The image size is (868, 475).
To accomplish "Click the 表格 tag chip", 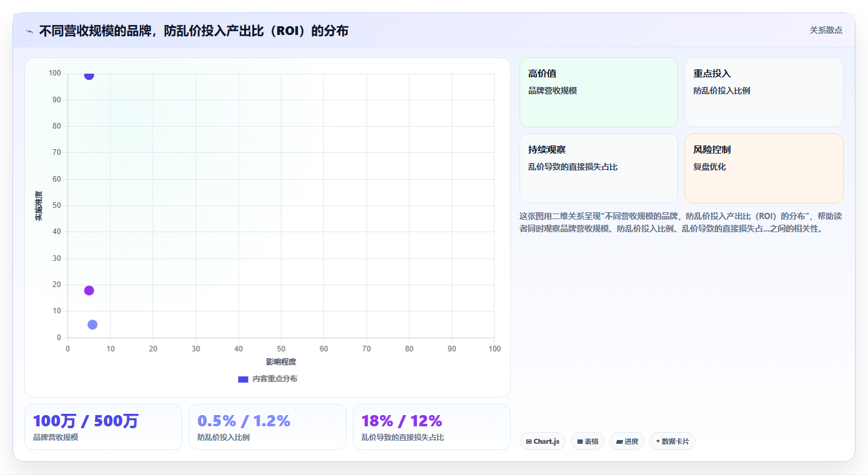I will click(x=588, y=441).
